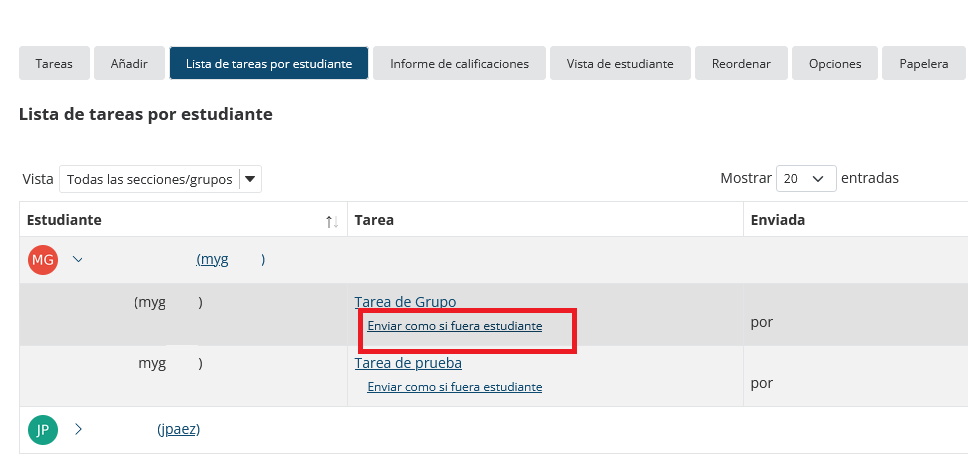The height and width of the screenshot is (460, 968).
Task: Open the Reordenar tab
Action: tap(741, 63)
